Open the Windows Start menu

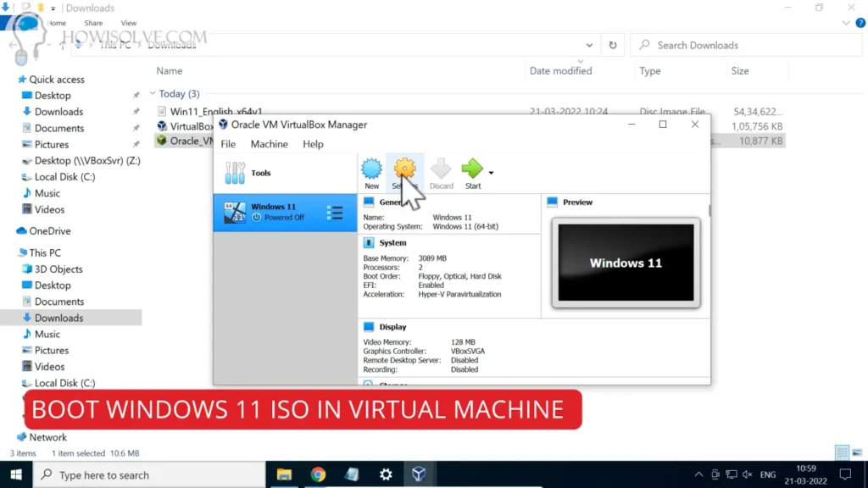(16, 474)
